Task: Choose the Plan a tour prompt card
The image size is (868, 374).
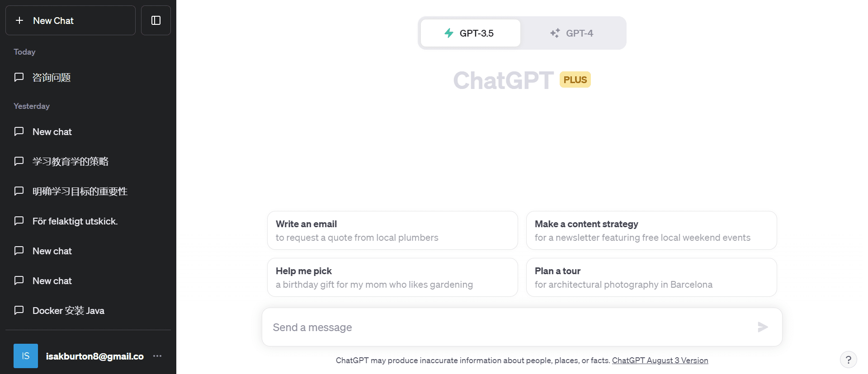Action: pos(651,277)
